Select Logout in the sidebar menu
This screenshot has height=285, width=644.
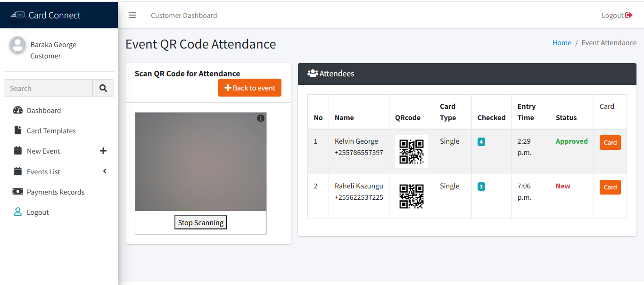38,212
